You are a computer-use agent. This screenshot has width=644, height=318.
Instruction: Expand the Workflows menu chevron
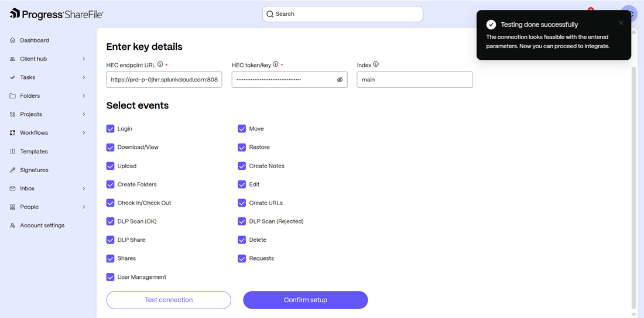click(x=84, y=133)
